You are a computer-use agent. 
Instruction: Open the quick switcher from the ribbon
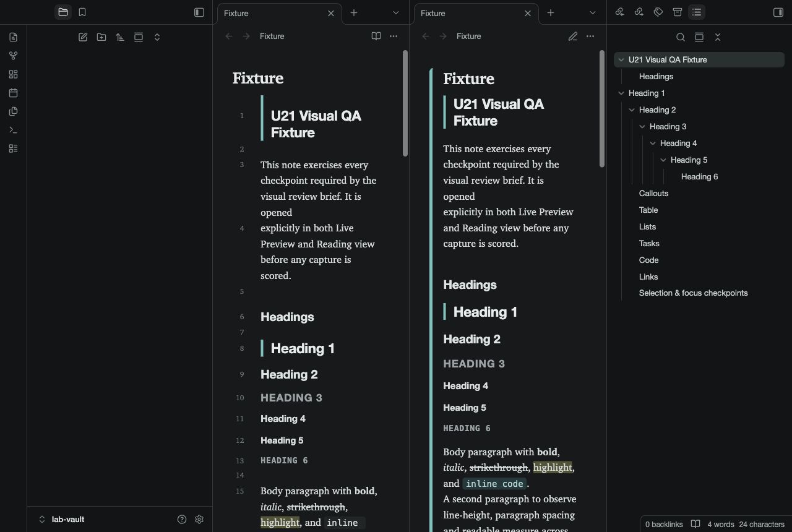[x=13, y=37]
